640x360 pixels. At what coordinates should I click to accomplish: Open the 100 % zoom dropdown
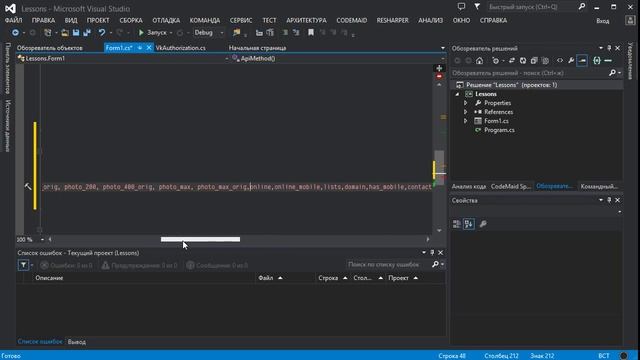[42, 240]
